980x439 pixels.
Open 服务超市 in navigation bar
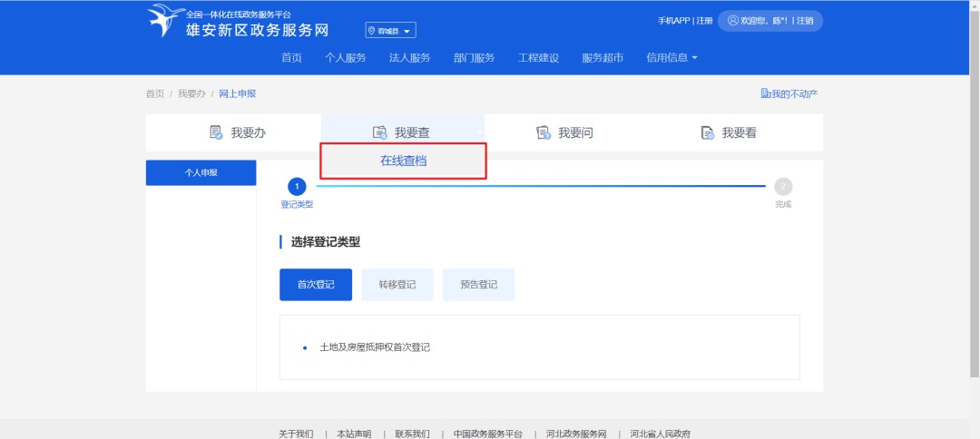click(x=603, y=57)
